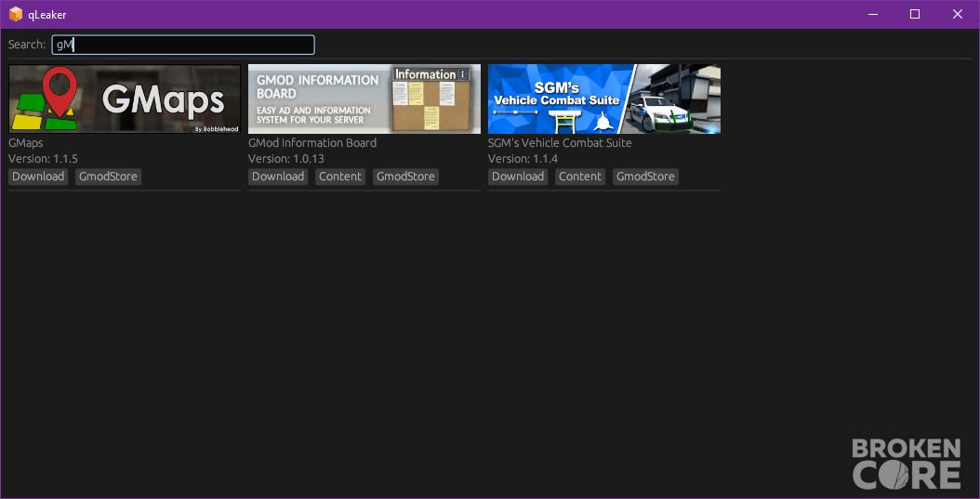The height and width of the screenshot is (499, 980).
Task: Open GmodStore page for SGM's Vehicle Combat Suite
Action: click(x=645, y=177)
